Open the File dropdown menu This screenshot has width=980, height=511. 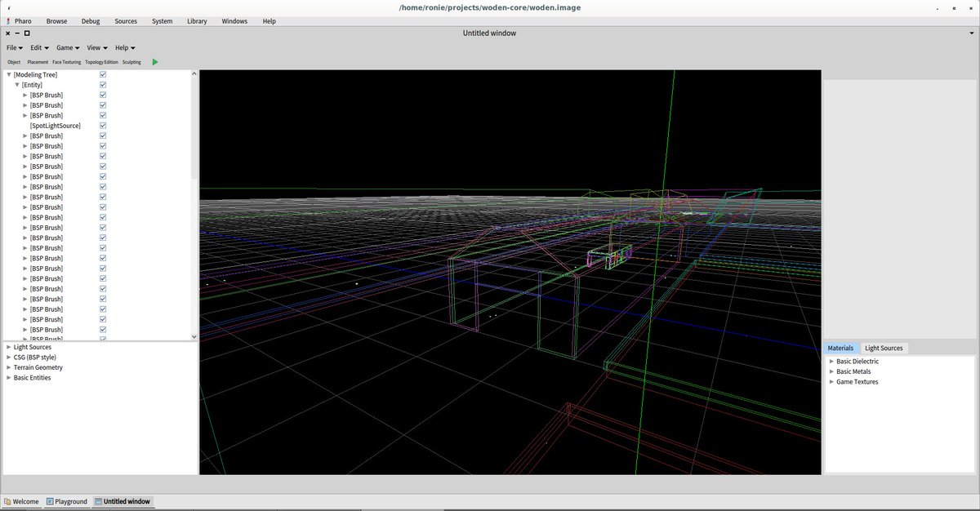[15, 48]
